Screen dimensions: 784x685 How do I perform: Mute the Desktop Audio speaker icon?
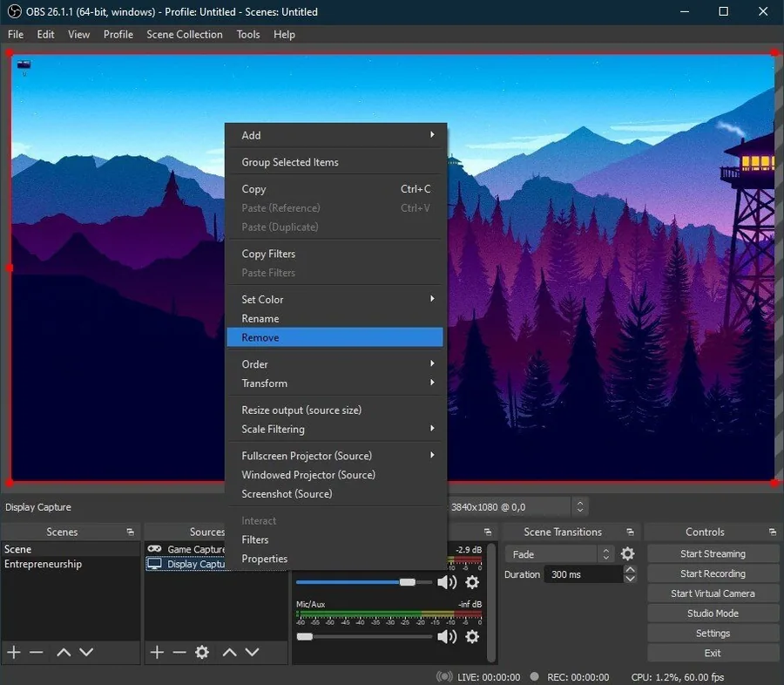[447, 582]
